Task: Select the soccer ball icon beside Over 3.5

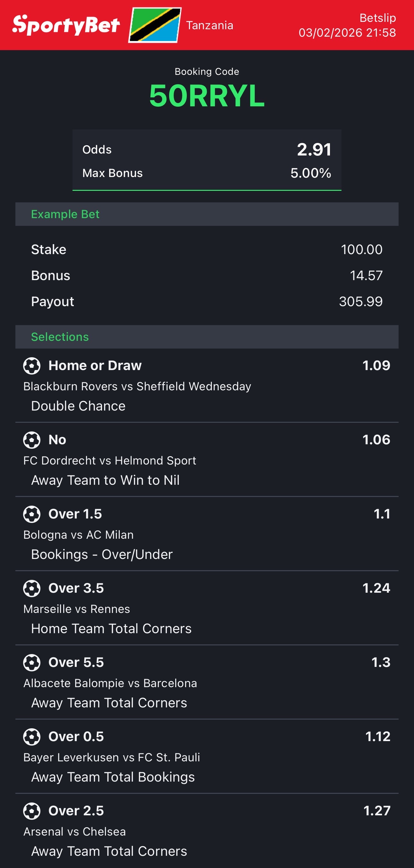Action: pyautogui.click(x=32, y=588)
